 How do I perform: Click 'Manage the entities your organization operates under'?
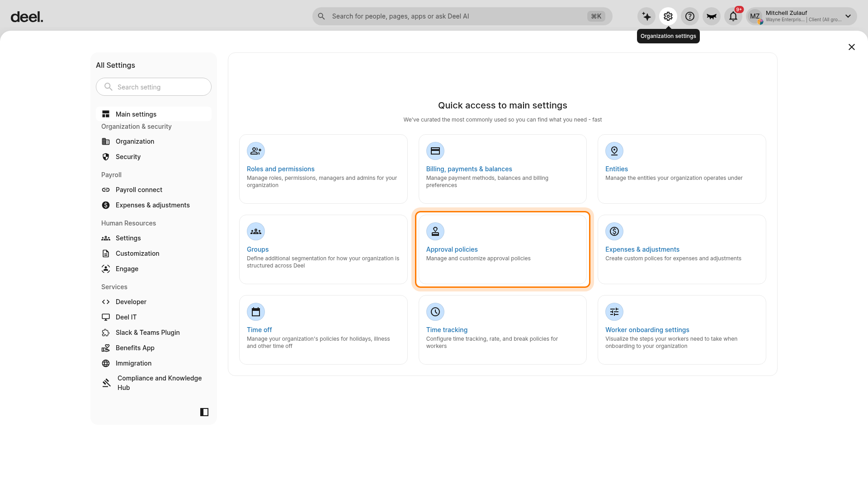674,178
